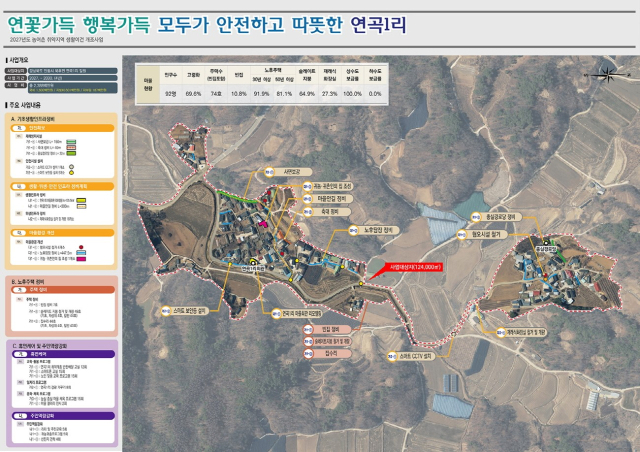Click the dark red circle legend symbol
This screenshot has height=452, width=640.
click(81, 247)
